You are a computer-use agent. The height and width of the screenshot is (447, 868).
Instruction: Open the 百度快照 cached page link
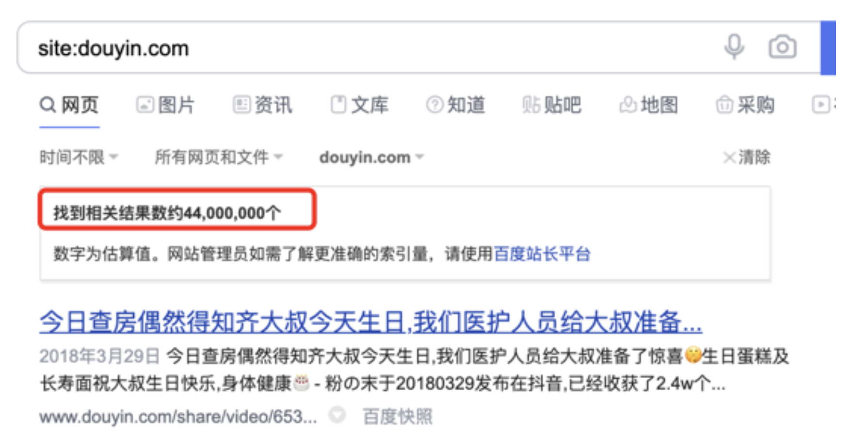tap(397, 415)
